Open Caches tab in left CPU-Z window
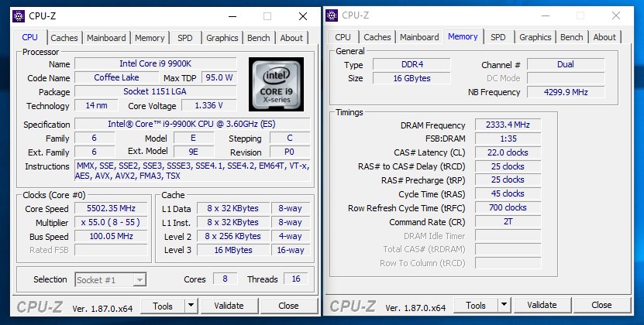Viewport: 644px width, 325px height. tap(64, 38)
